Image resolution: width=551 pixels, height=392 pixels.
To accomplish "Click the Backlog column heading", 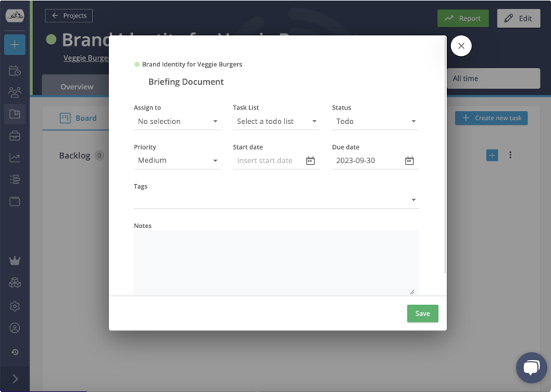I will click(74, 155).
